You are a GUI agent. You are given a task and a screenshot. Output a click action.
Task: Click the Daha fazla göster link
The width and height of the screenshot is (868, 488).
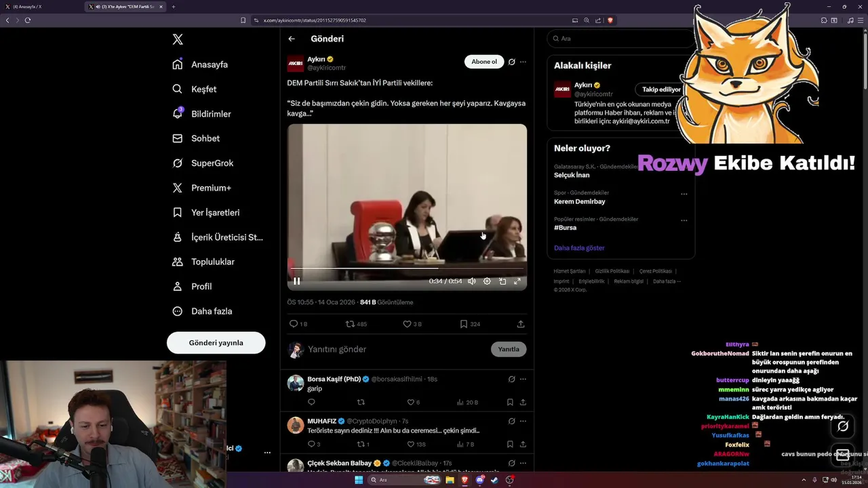579,248
